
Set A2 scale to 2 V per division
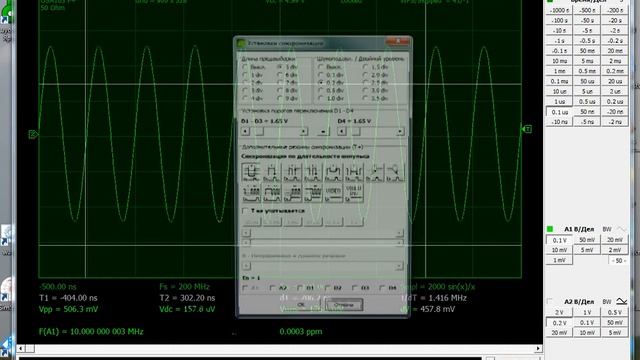coord(560,312)
